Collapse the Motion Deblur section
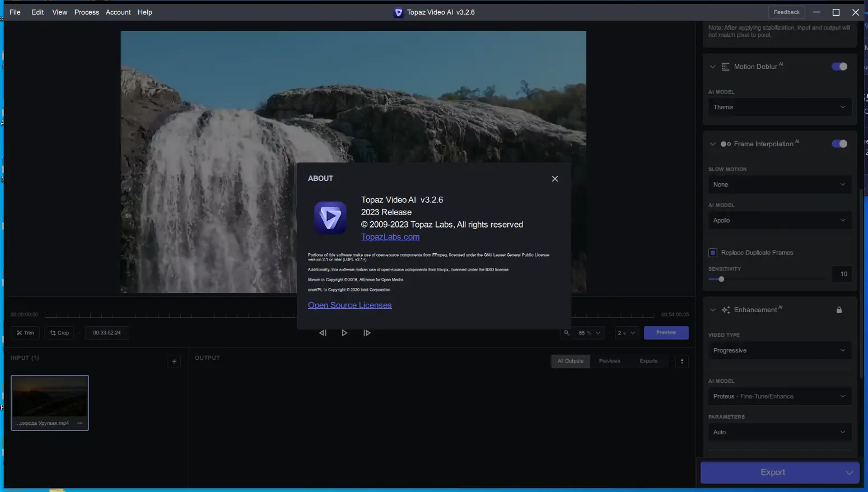 712,67
